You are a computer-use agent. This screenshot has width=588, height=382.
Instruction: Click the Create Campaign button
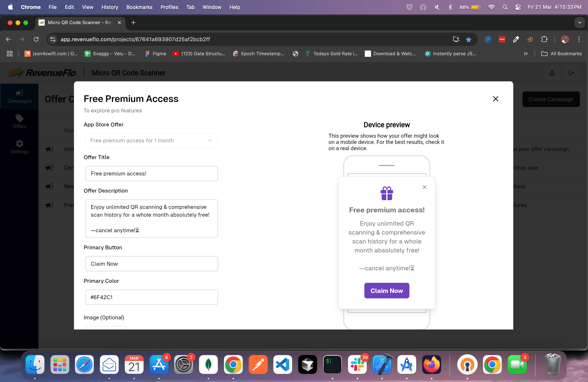(x=551, y=99)
